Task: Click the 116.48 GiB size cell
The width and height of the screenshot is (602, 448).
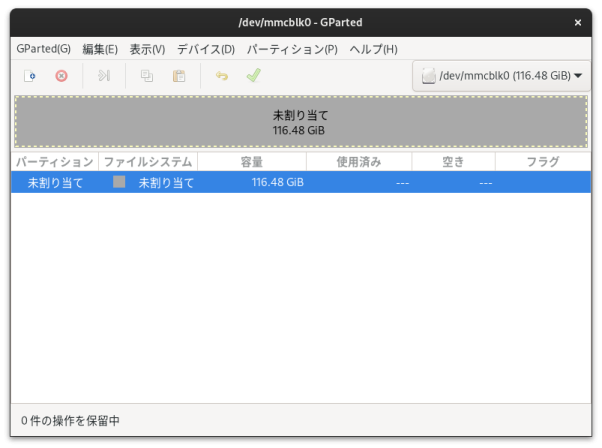Action: point(278,182)
